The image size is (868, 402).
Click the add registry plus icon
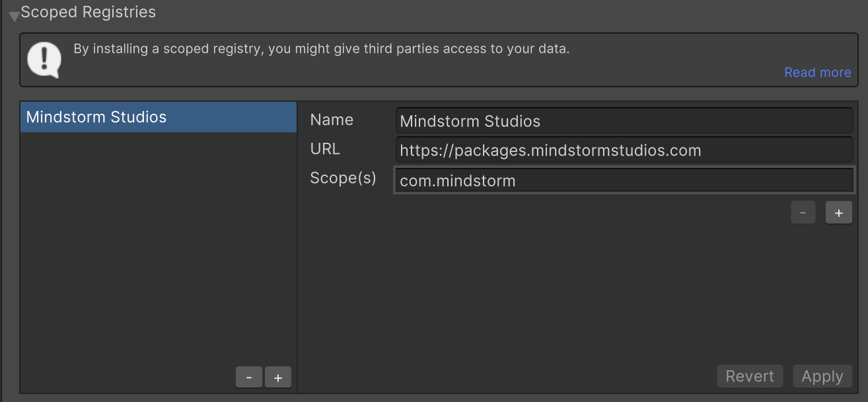click(x=278, y=377)
